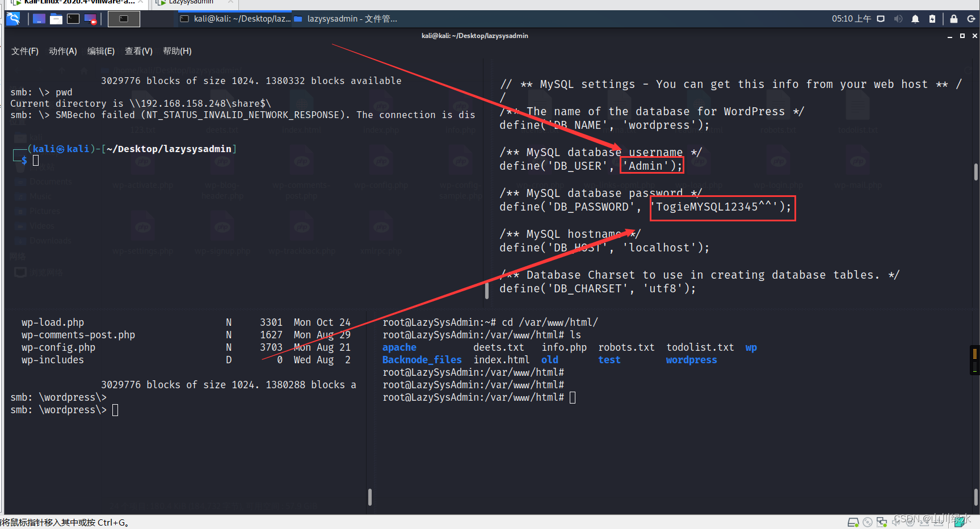Image resolution: width=980 pixels, height=529 pixels.
Task: Lock the screen with padlock icon
Action: (x=954, y=19)
